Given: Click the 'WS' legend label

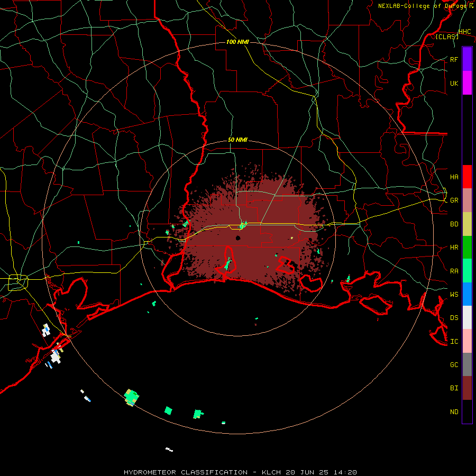Looking at the screenshot, I should click(x=454, y=295).
